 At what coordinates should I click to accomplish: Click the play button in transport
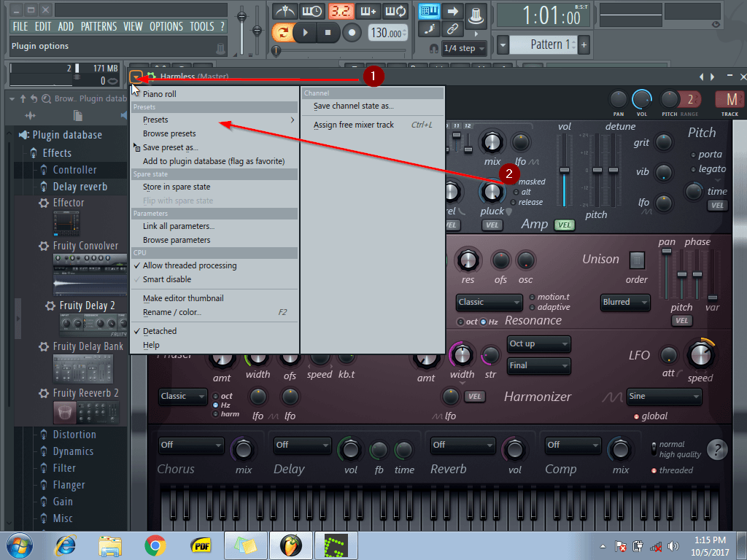306,32
